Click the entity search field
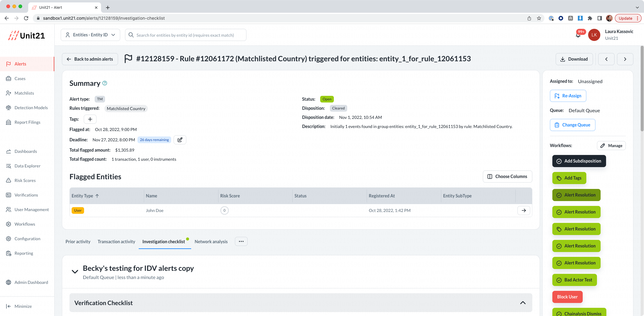Screen dimensions: 644x316 pos(186,35)
